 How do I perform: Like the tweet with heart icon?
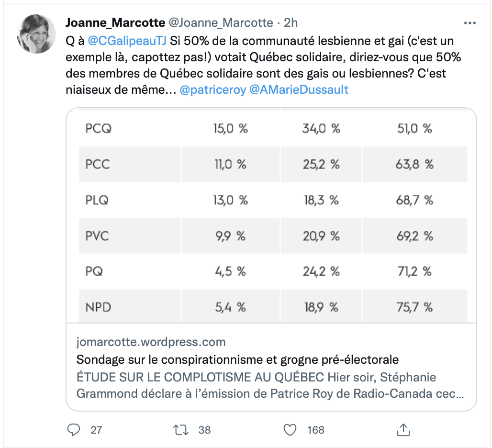coord(290,429)
